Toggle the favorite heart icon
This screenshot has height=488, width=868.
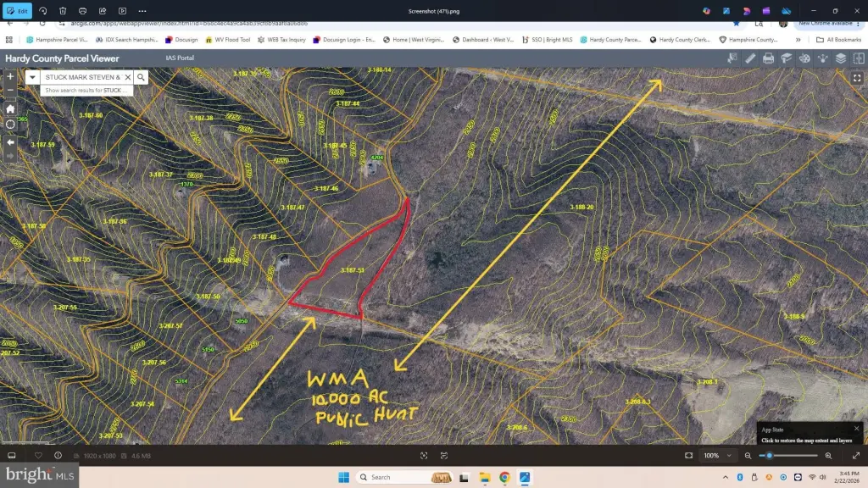point(38,455)
